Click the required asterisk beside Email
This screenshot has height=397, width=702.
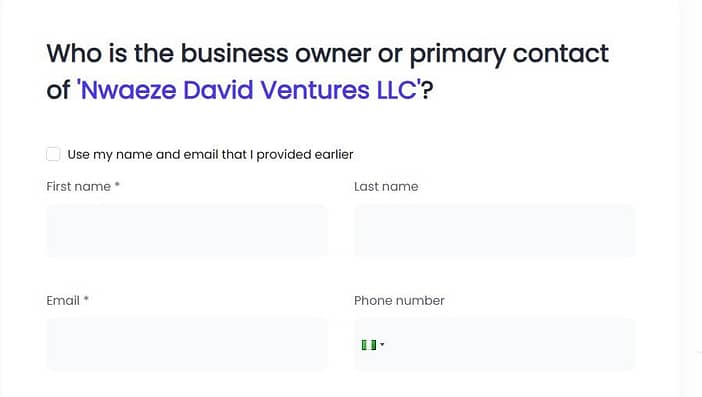pos(86,299)
